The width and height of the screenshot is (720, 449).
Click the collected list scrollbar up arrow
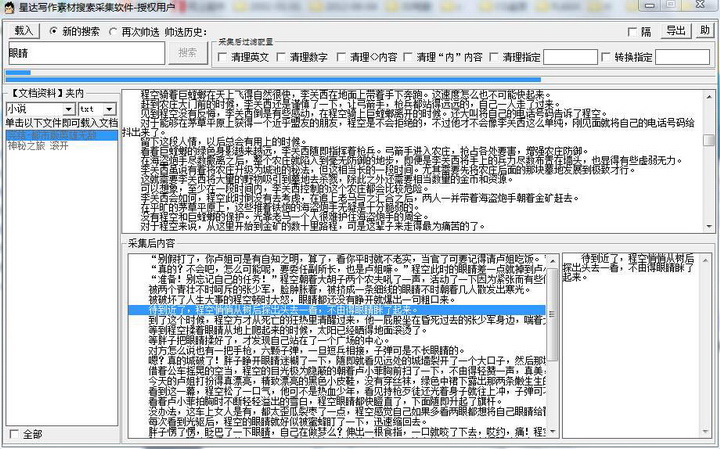[552, 261]
